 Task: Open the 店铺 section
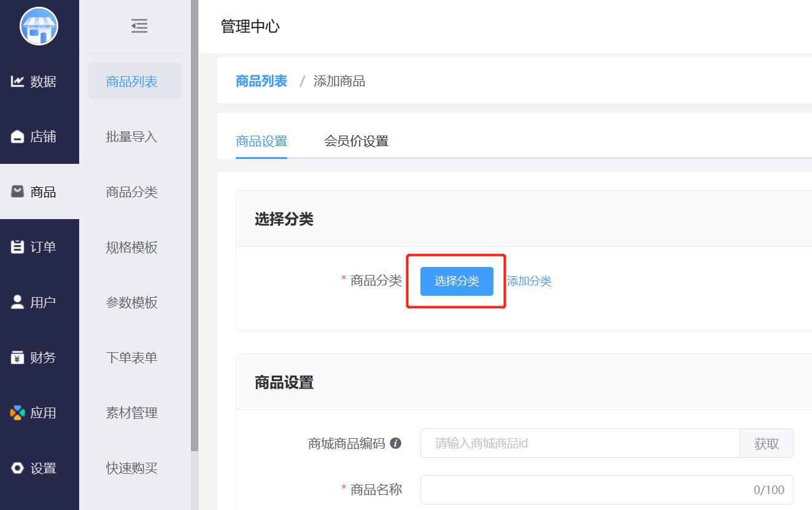click(43, 136)
